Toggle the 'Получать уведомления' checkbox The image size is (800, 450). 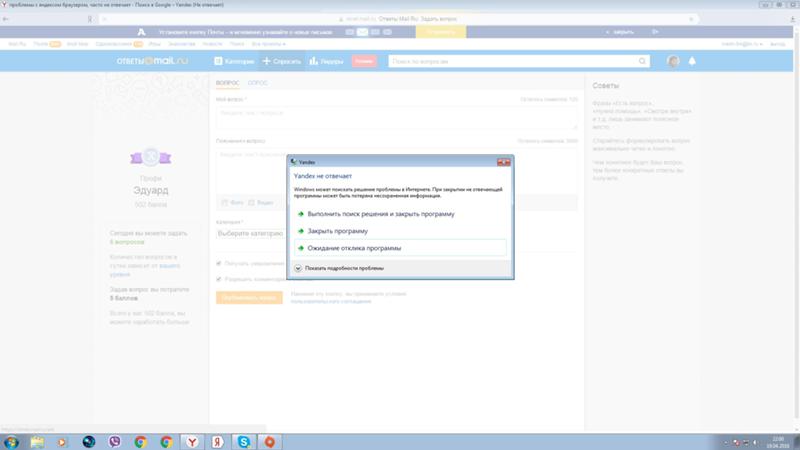point(219,263)
